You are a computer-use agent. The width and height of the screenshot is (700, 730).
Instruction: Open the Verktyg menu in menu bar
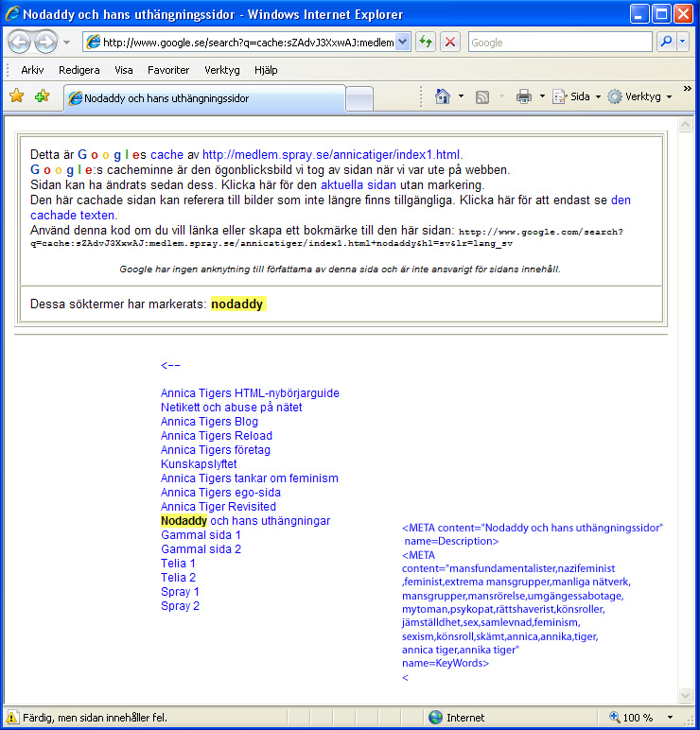[221, 70]
